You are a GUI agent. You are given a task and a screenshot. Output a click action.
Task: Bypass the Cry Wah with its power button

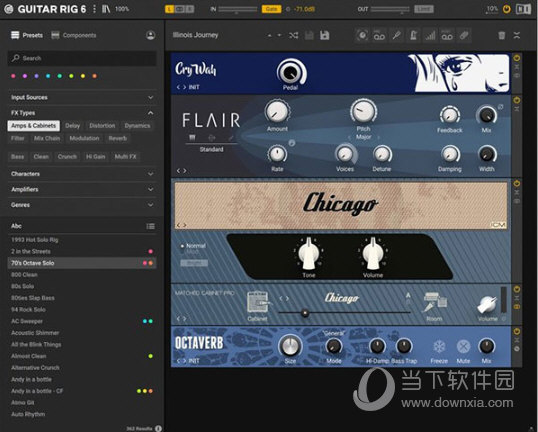coord(516,58)
